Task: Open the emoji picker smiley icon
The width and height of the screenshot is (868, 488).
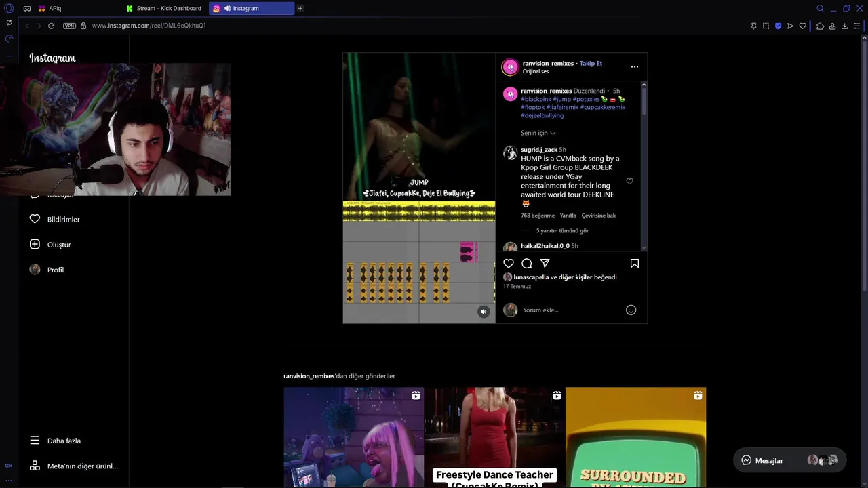Action: [x=631, y=310]
